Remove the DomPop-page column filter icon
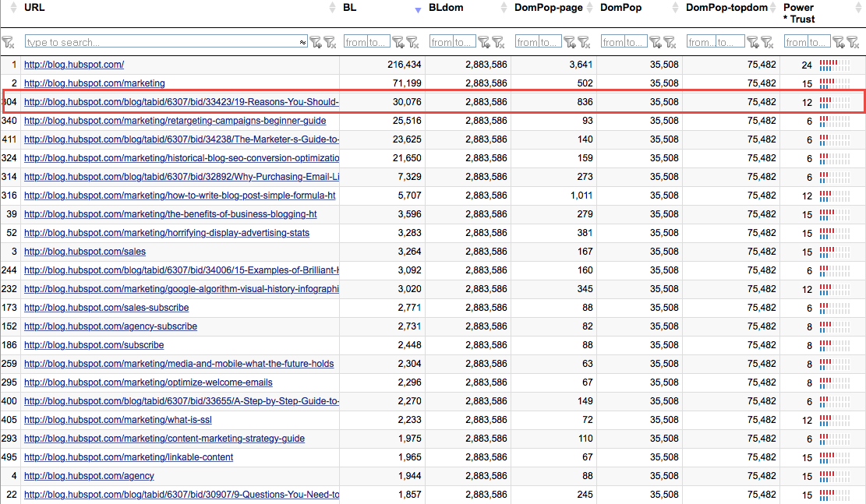Screen dimensions: 866x504 click(x=584, y=43)
